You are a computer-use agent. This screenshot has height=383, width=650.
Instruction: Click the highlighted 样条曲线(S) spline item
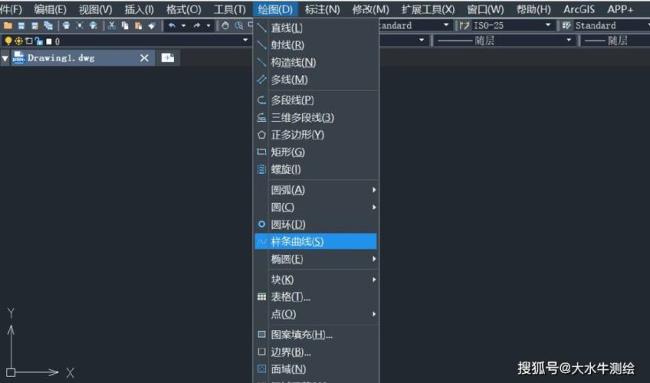pos(316,242)
